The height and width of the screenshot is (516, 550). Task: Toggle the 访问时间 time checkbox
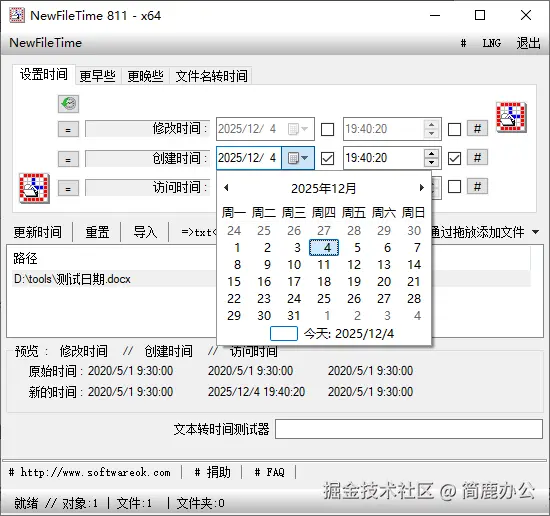(454, 186)
